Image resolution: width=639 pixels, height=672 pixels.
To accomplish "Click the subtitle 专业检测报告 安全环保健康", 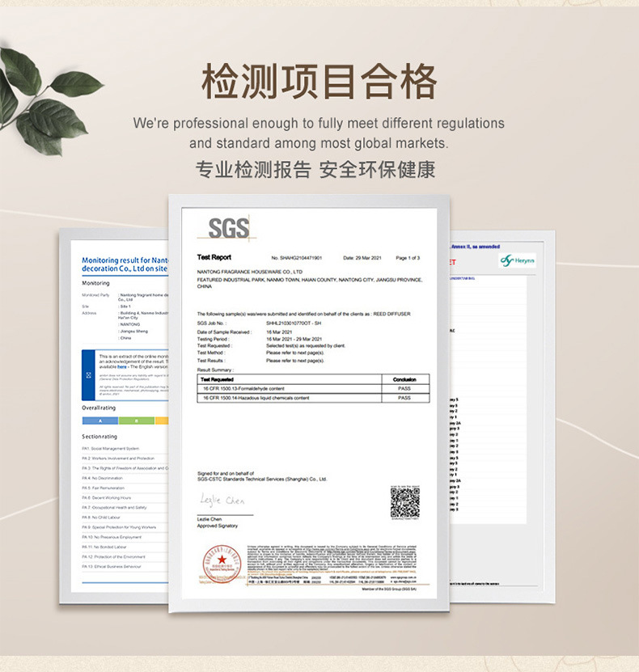I will tap(315, 170).
